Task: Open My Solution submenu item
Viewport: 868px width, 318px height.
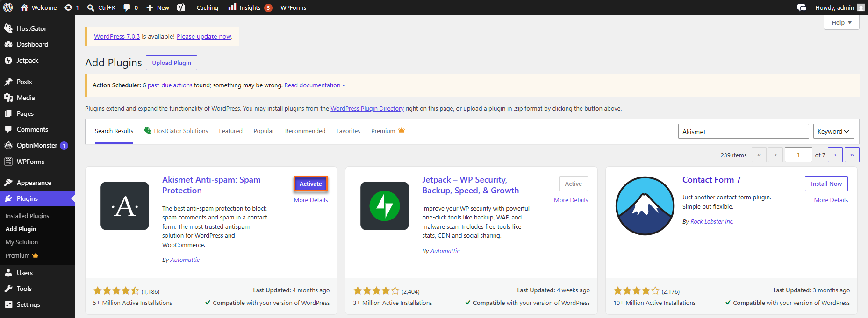Action: coord(22,242)
